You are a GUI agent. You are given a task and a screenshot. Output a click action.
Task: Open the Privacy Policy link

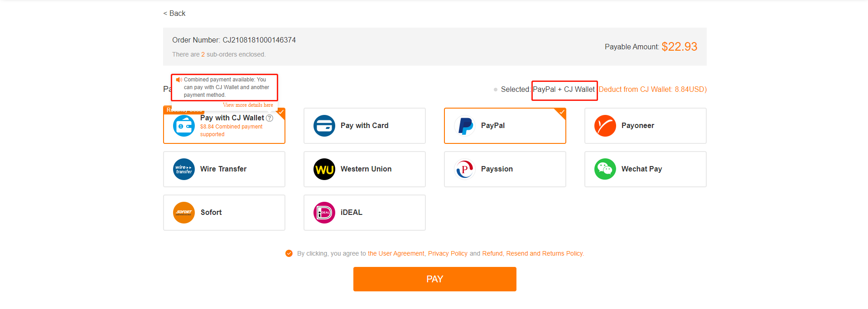pyautogui.click(x=448, y=253)
